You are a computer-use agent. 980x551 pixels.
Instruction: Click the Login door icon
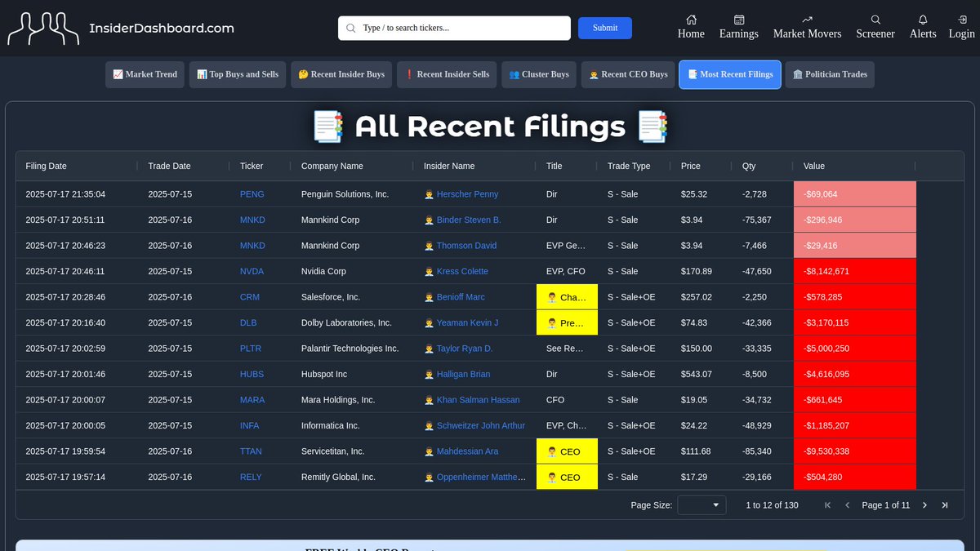(962, 20)
